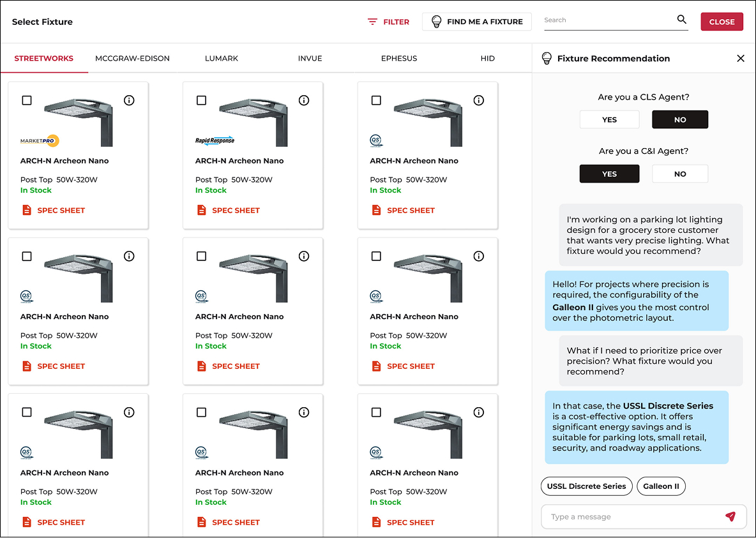The height and width of the screenshot is (538, 756).
Task: Open the Lumark brand tab
Action: pyautogui.click(x=222, y=58)
